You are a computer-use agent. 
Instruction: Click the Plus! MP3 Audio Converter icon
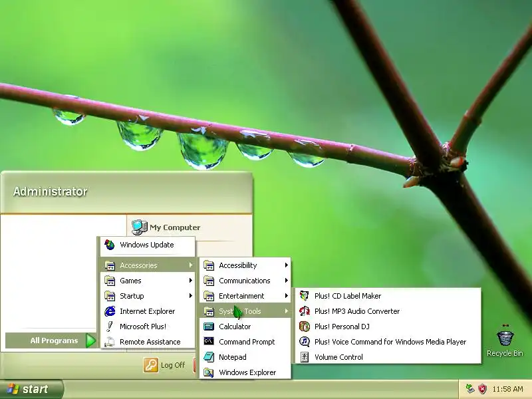coord(305,311)
